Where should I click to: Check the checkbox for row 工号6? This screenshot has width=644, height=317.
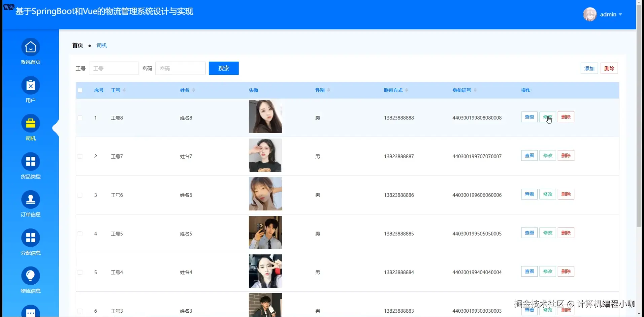pyautogui.click(x=80, y=195)
